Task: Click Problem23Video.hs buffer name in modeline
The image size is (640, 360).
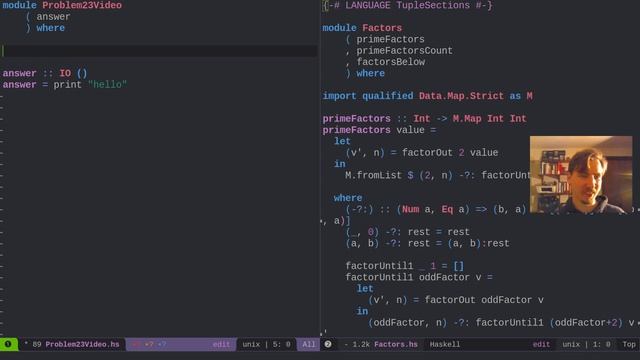Action: [x=82, y=344]
